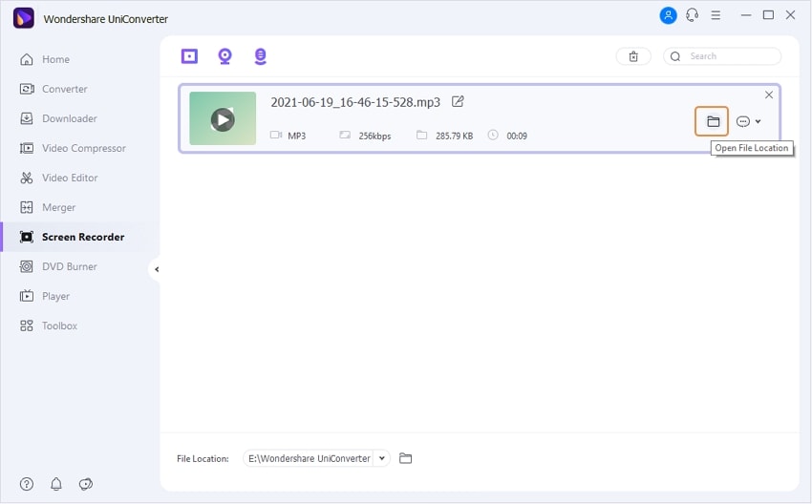
Task: Click the file name 2021-06-19_16-46-15-528.mp3
Action: [355, 102]
